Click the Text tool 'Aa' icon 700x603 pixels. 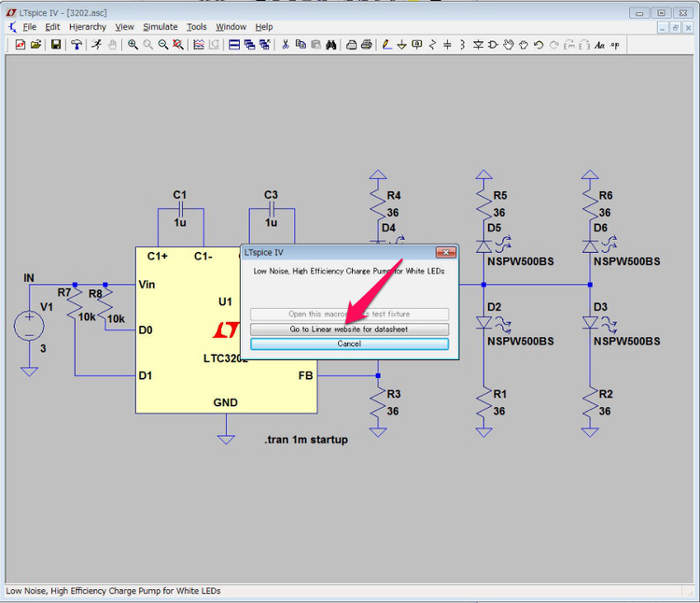[600, 45]
